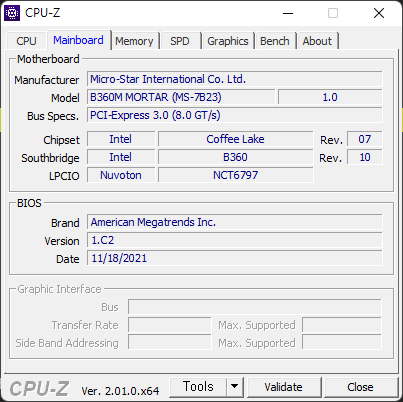The height and width of the screenshot is (402, 403).
Task: Click the model revision value 1.0
Action: pos(330,97)
